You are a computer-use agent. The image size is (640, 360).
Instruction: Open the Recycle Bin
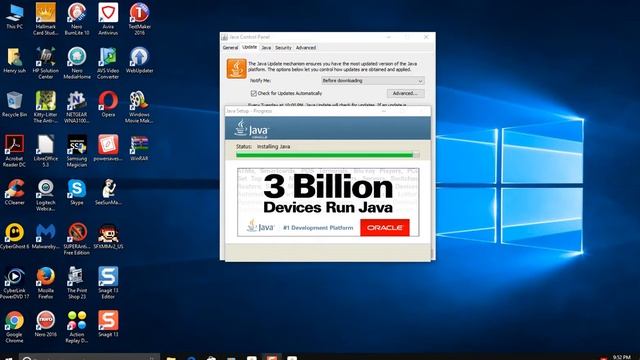pyautogui.click(x=14, y=104)
